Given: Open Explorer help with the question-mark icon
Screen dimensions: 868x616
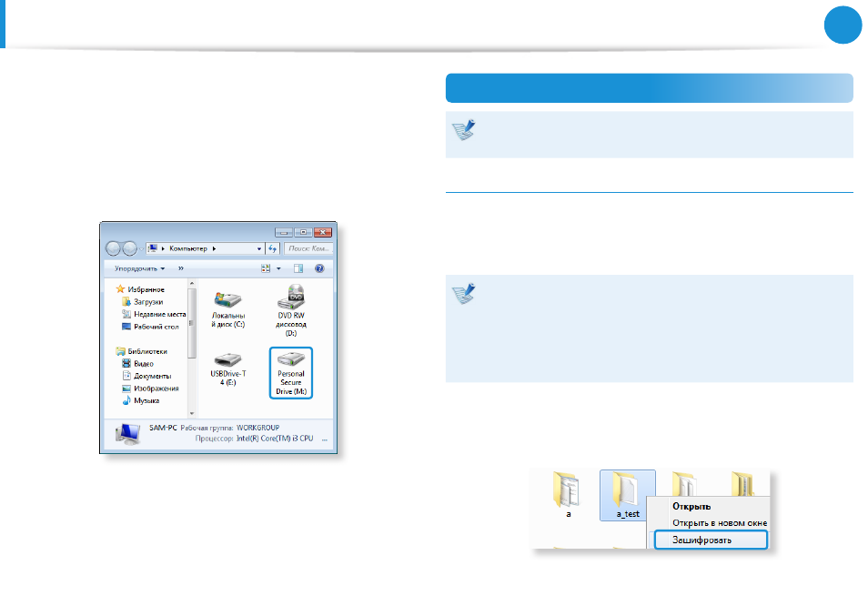Looking at the screenshot, I should pyautogui.click(x=319, y=268).
